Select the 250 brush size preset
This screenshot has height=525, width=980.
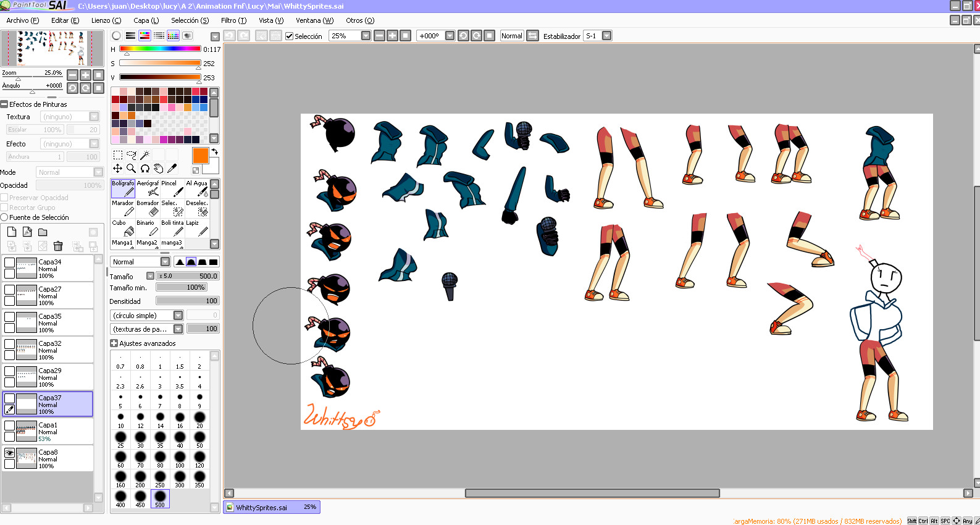pyautogui.click(x=160, y=479)
